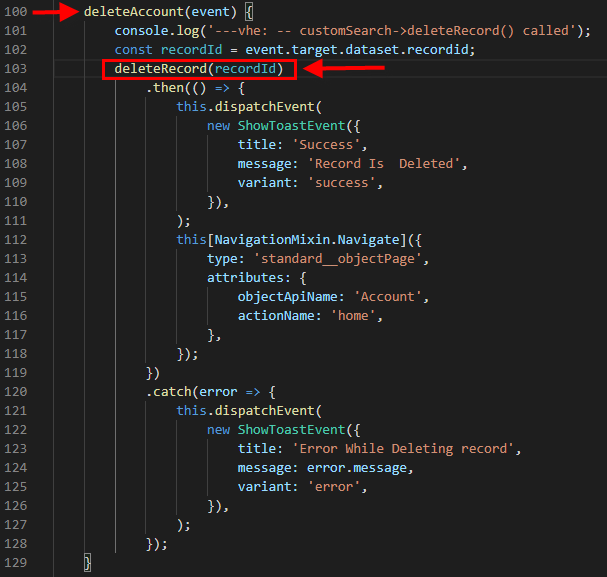
Task: Click console.log on line 101
Action: click(x=157, y=31)
